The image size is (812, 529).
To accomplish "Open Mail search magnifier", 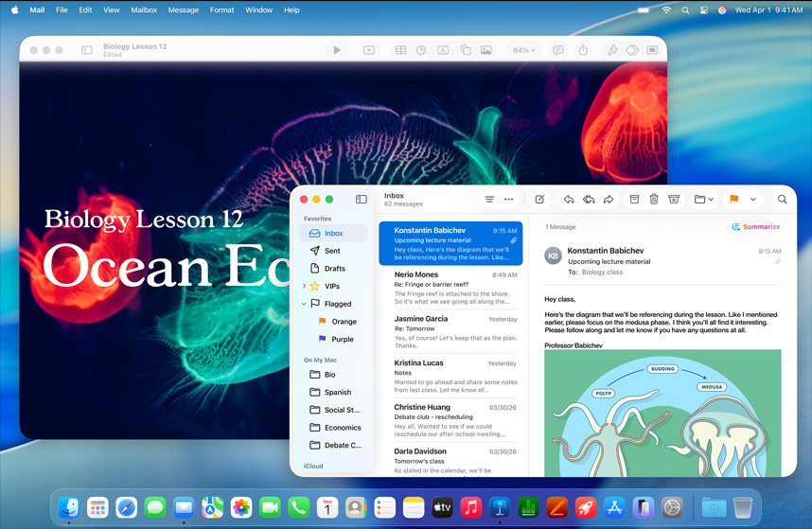I will pos(782,200).
